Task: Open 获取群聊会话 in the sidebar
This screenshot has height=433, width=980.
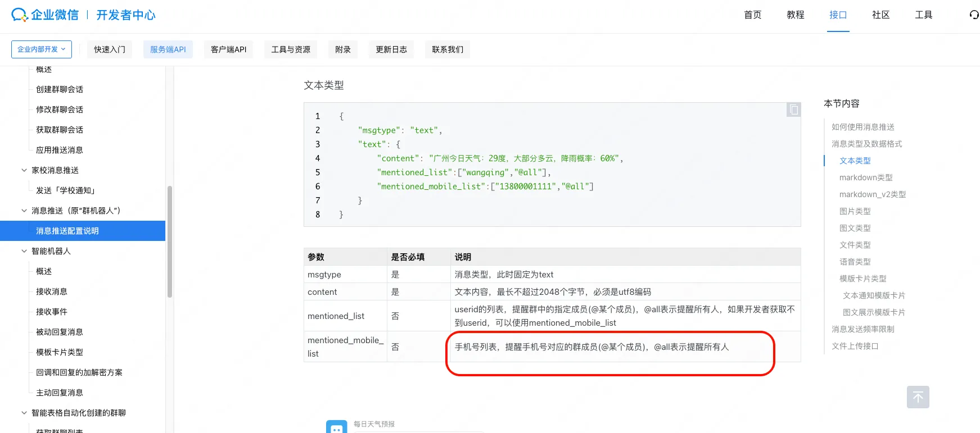Action: point(60,130)
